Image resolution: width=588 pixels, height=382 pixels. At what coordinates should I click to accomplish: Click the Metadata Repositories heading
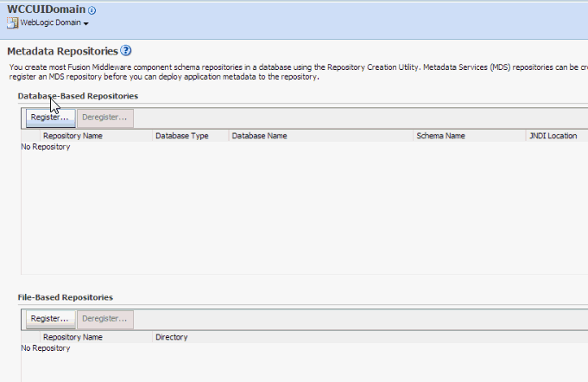(x=63, y=51)
